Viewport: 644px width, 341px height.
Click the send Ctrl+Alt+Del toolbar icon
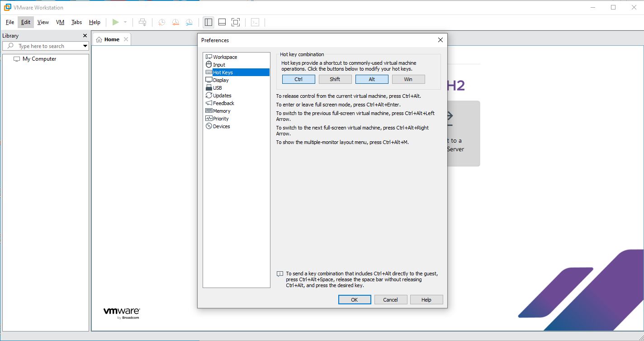click(142, 22)
